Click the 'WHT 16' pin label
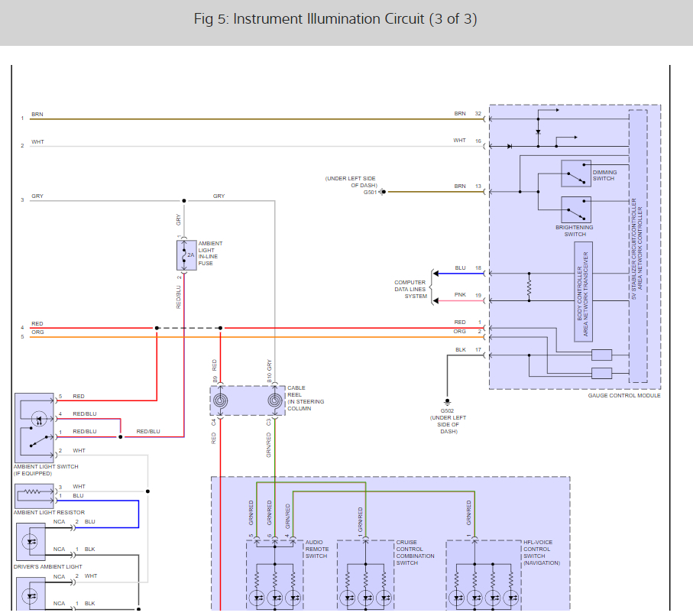The height and width of the screenshot is (616, 693). 467,141
